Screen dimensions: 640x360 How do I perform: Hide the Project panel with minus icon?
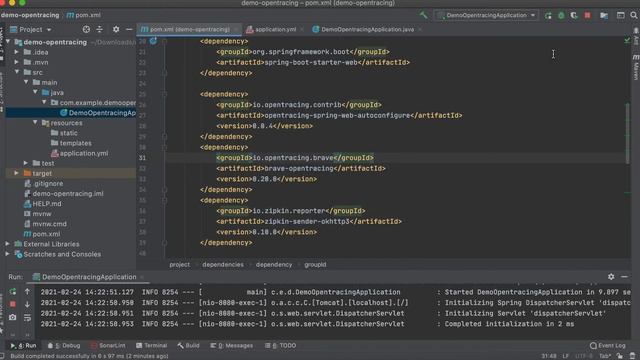[x=129, y=29]
